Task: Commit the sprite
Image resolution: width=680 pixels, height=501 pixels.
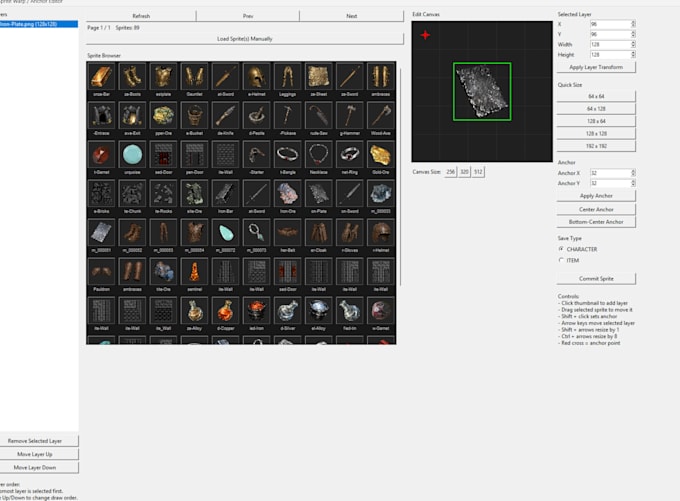Action: [x=596, y=278]
